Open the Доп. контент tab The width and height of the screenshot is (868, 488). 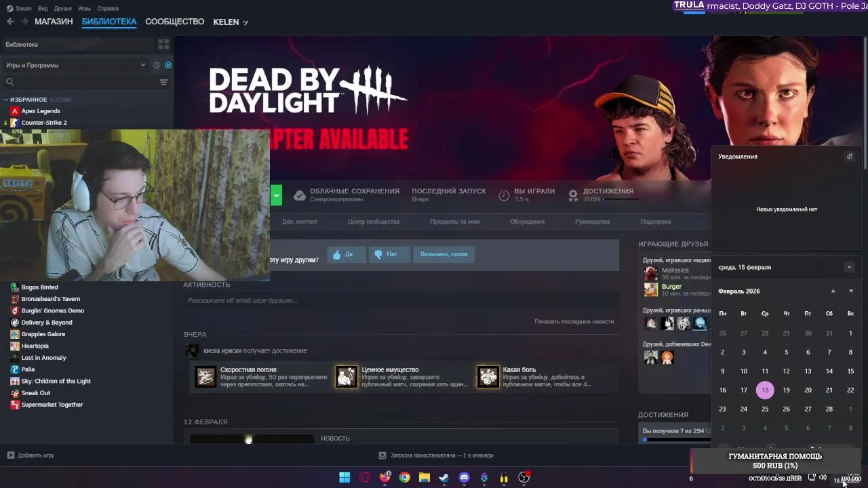(300, 222)
